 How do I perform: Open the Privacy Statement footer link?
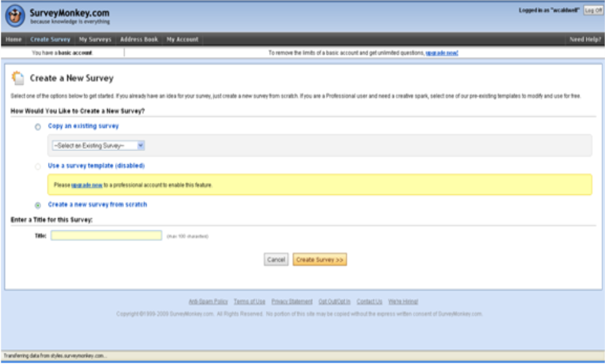(292, 302)
